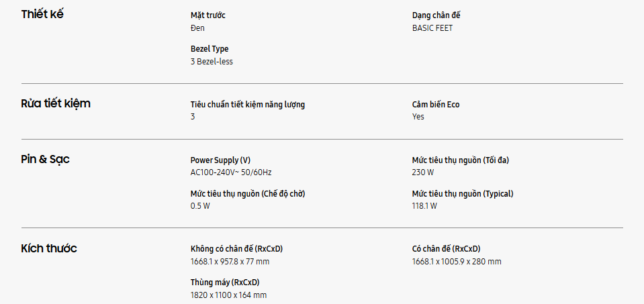
Task: Click the Kích thước section heading
Action: [49, 248]
